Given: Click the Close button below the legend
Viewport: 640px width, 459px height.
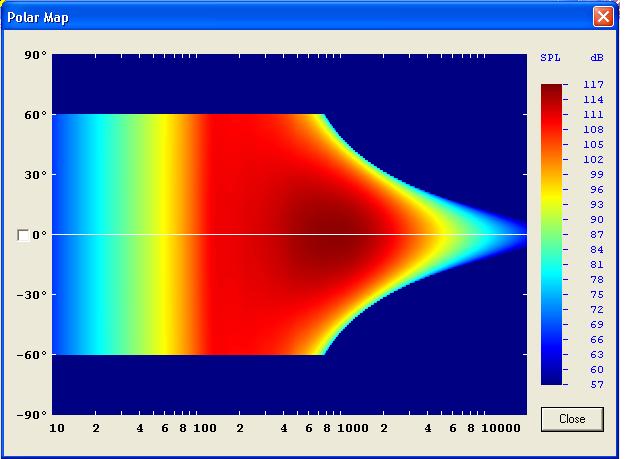Looking at the screenshot, I should click(x=572, y=419).
